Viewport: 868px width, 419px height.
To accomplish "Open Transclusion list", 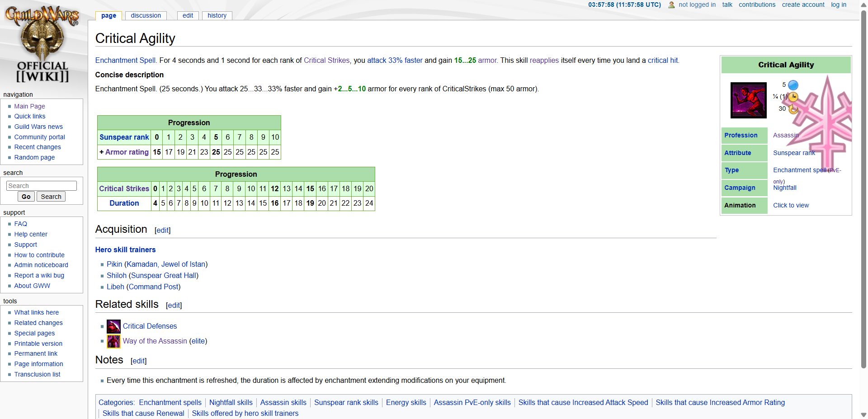I will [x=37, y=374].
